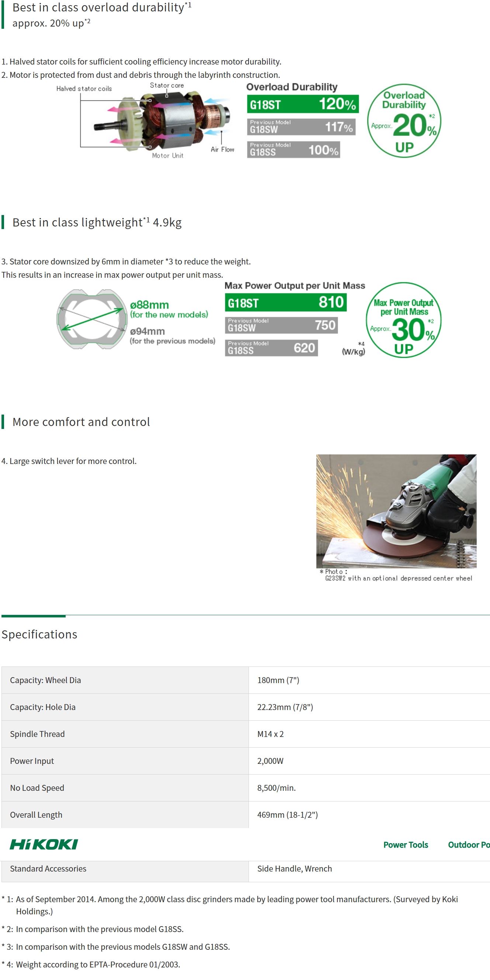Click the Overload Durability 20% UP badge

tap(404, 121)
